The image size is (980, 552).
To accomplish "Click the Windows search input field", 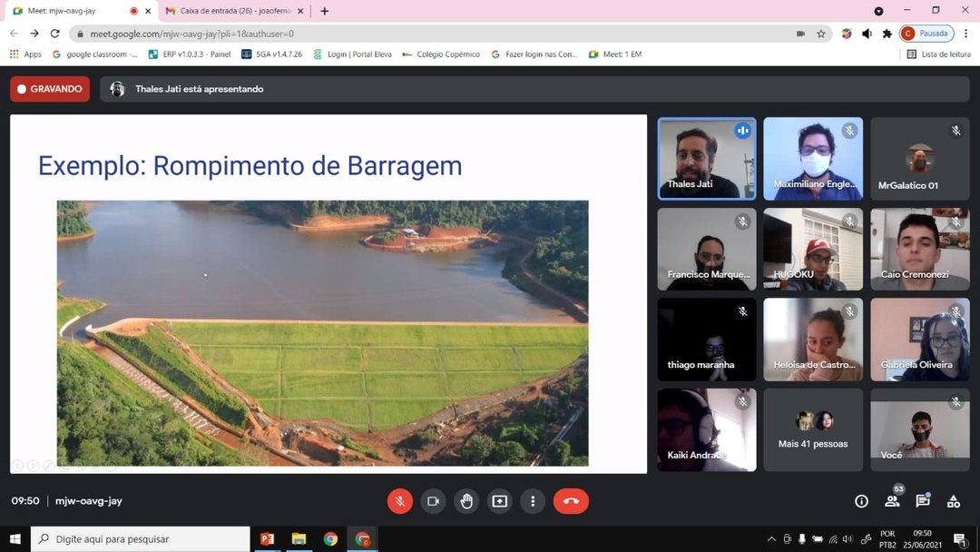I will (x=136, y=538).
